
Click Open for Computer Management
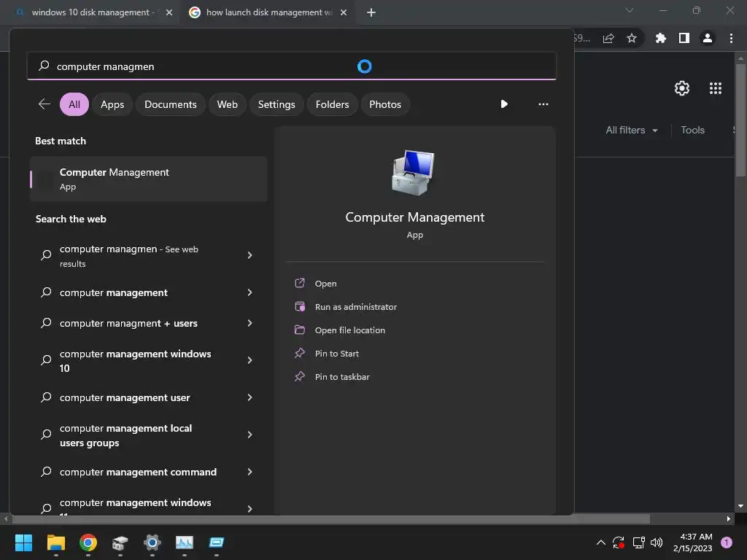[x=326, y=284]
